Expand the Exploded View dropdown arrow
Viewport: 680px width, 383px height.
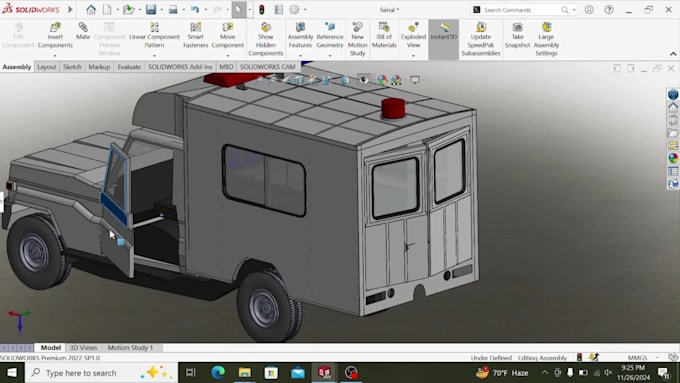click(x=413, y=56)
